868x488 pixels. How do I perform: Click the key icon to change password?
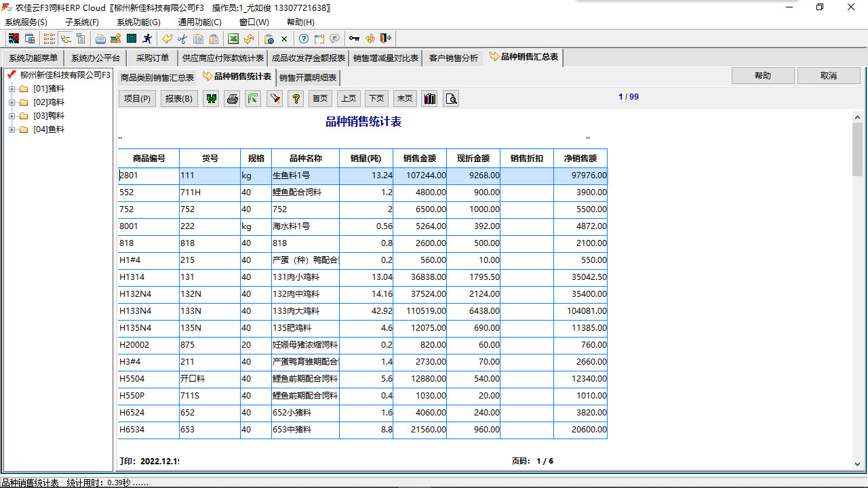(354, 39)
